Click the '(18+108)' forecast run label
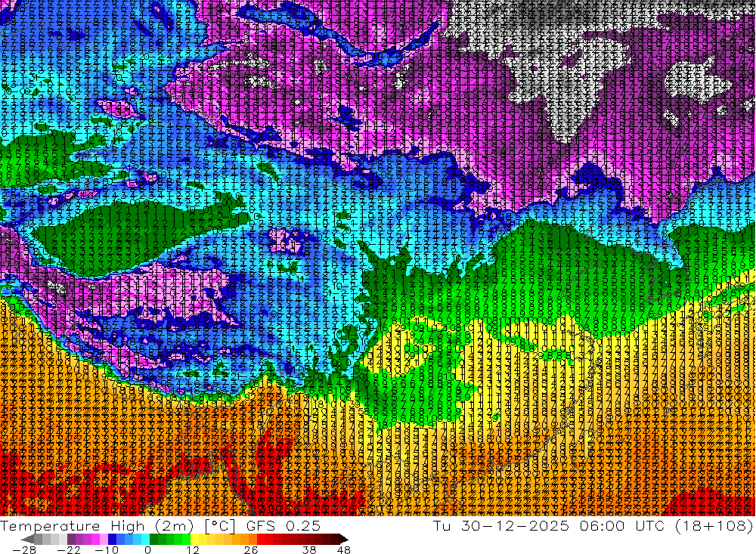This screenshot has width=756, height=554. coord(715,526)
